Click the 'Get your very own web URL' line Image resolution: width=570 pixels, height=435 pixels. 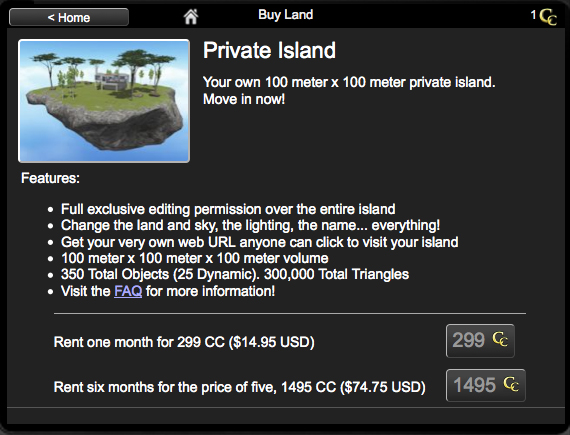(x=260, y=242)
